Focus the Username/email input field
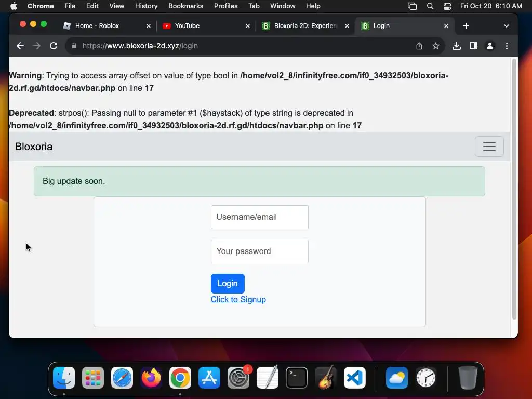Image resolution: width=532 pixels, height=399 pixels. click(x=260, y=217)
